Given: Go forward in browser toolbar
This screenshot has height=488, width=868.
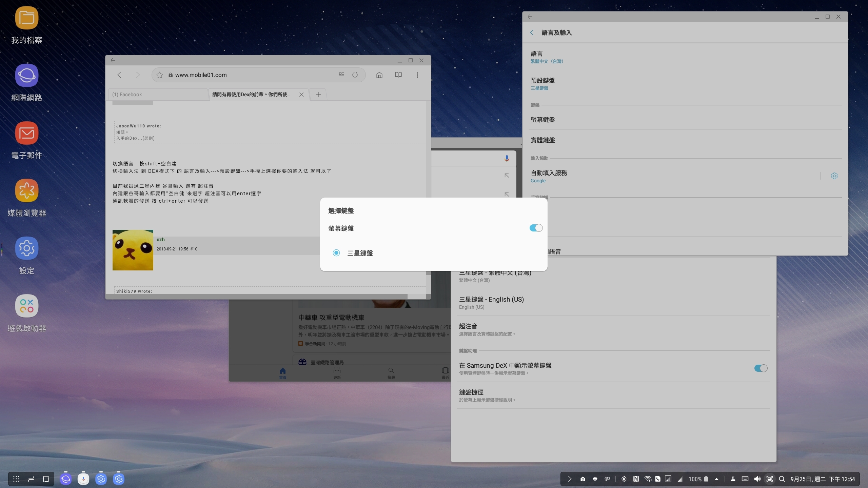Looking at the screenshot, I should coord(138,75).
